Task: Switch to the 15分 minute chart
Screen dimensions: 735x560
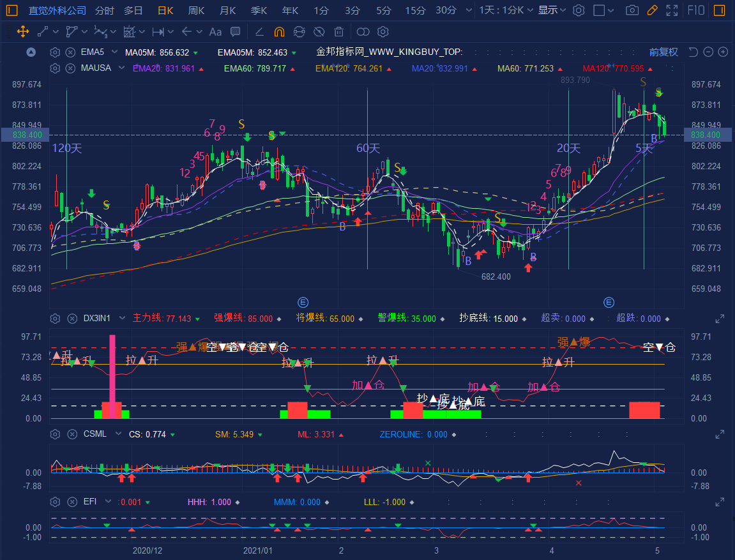Action: 415,10
